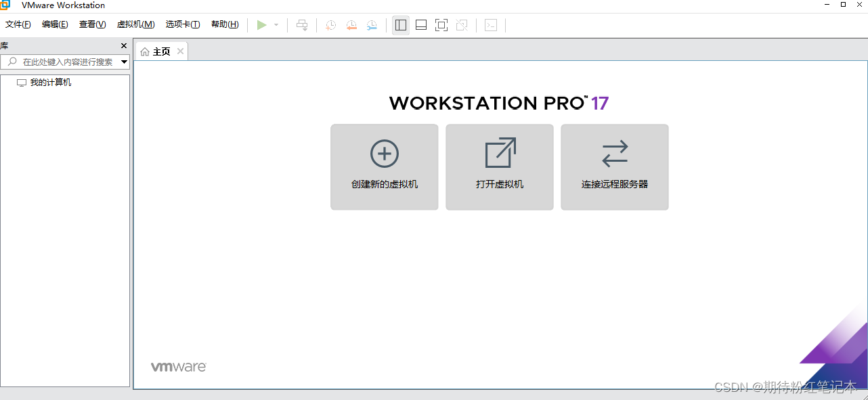Click the send Ctrl+Alt+Del toolbar icon
Screen dimensions: 868x400
click(x=302, y=25)
